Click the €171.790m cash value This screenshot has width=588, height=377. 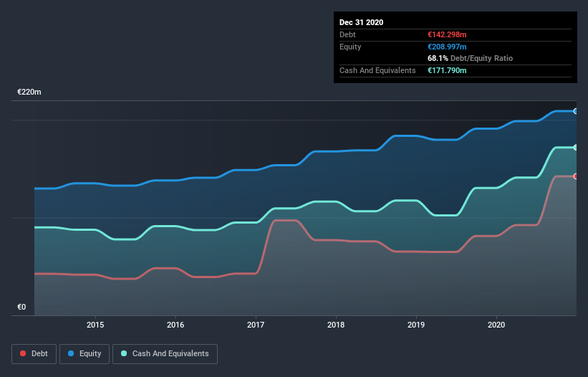tap(447, 70)
